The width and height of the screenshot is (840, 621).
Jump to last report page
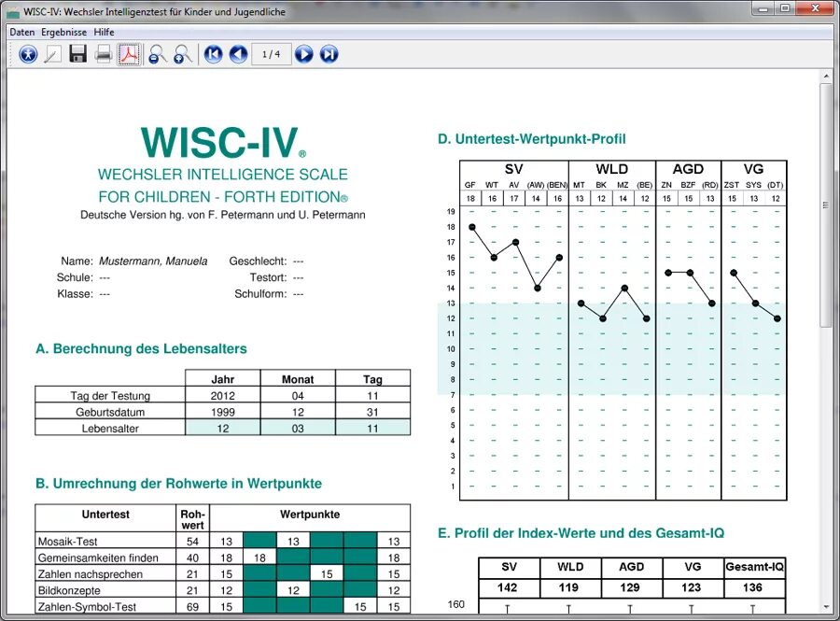[x=329, y=54]
